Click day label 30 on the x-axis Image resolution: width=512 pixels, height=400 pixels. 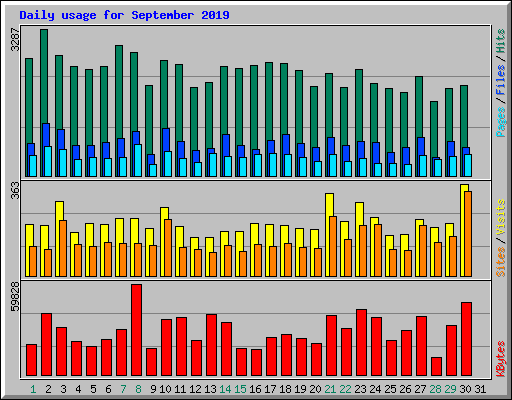click(x=465, y=389)
